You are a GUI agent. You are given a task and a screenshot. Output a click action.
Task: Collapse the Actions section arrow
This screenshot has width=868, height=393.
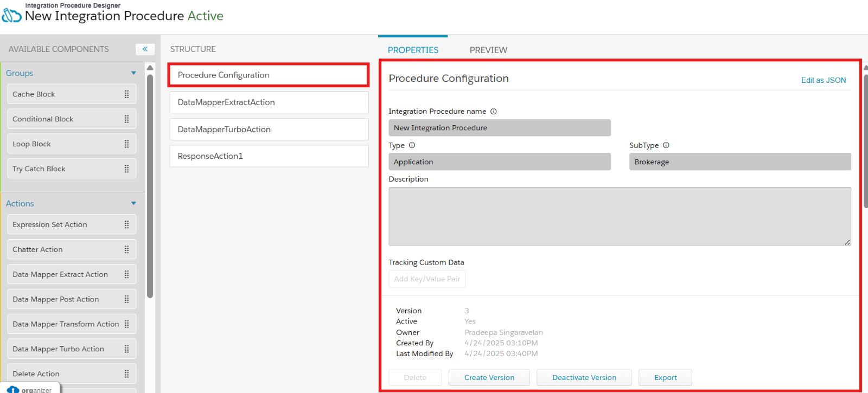point(133,204)
